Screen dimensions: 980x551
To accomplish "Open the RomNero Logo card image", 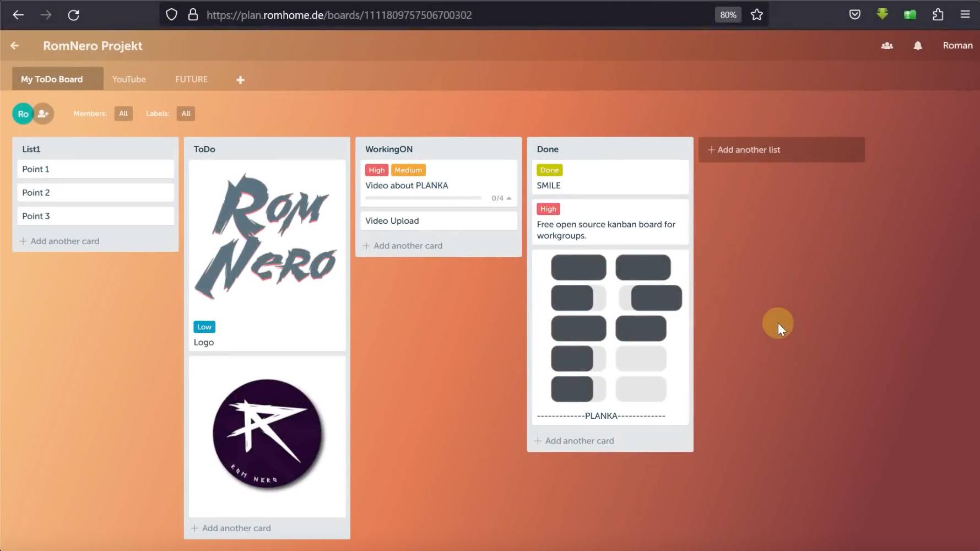I will (x=267, y=239).
